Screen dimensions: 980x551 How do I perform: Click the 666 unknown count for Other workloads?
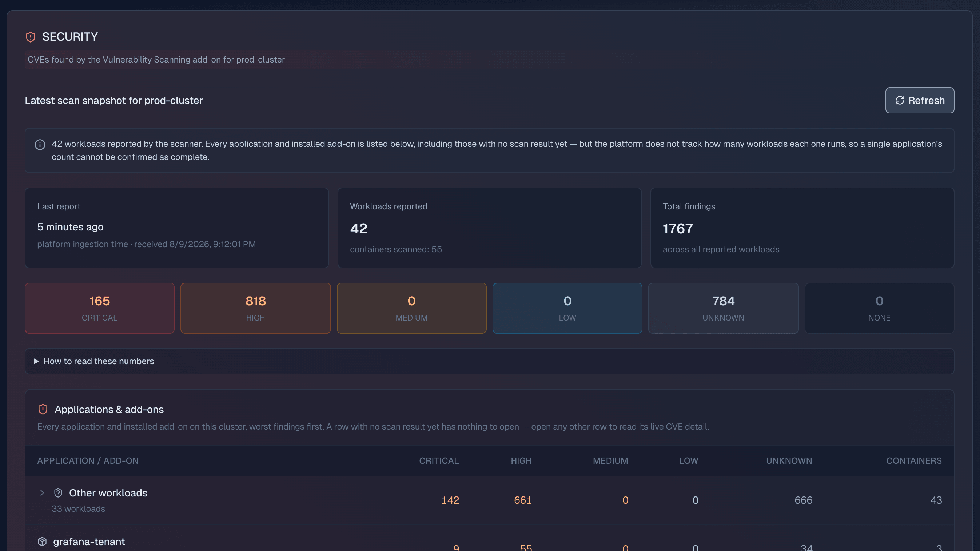coord(804,500)
